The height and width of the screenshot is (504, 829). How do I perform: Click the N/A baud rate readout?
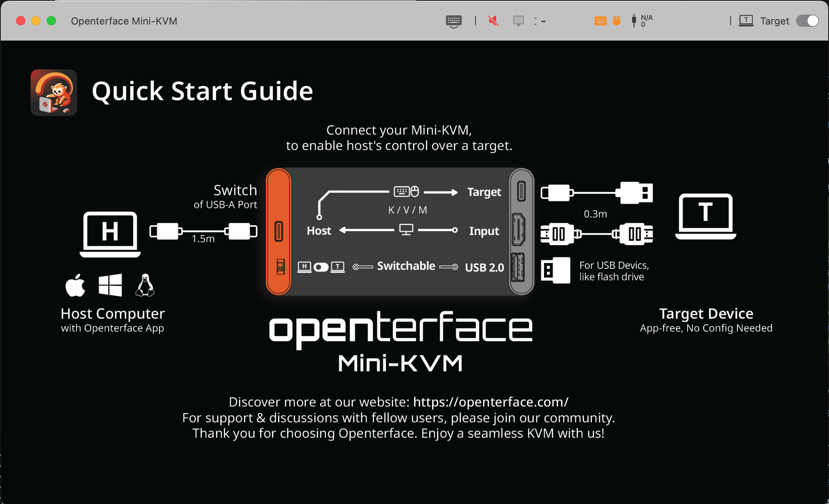point(647,21)
